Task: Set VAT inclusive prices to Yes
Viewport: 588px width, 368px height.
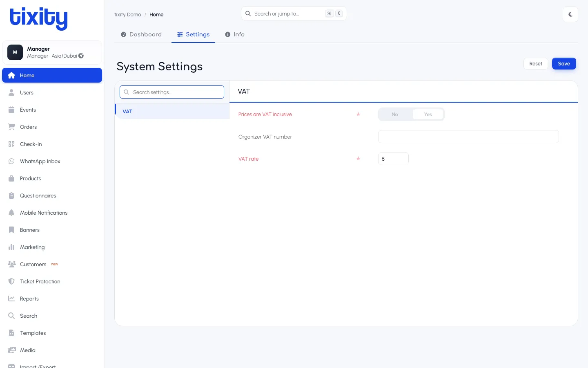Action: click(428, 114)
